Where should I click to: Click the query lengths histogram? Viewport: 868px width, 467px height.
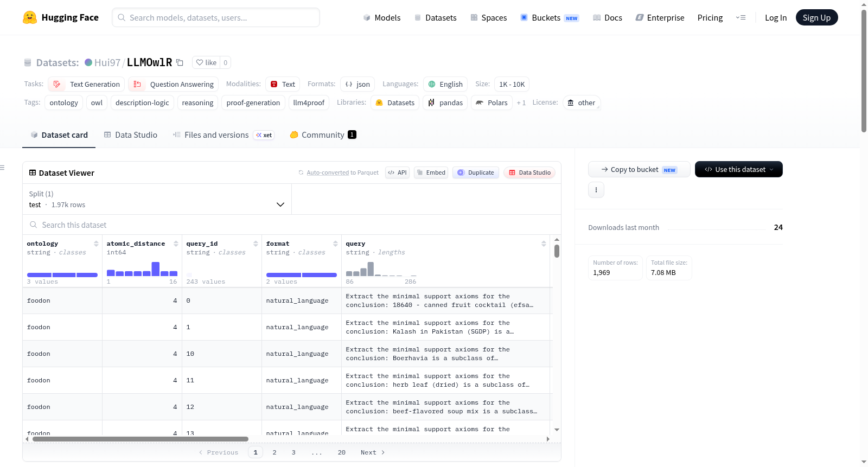pos(381,269)
